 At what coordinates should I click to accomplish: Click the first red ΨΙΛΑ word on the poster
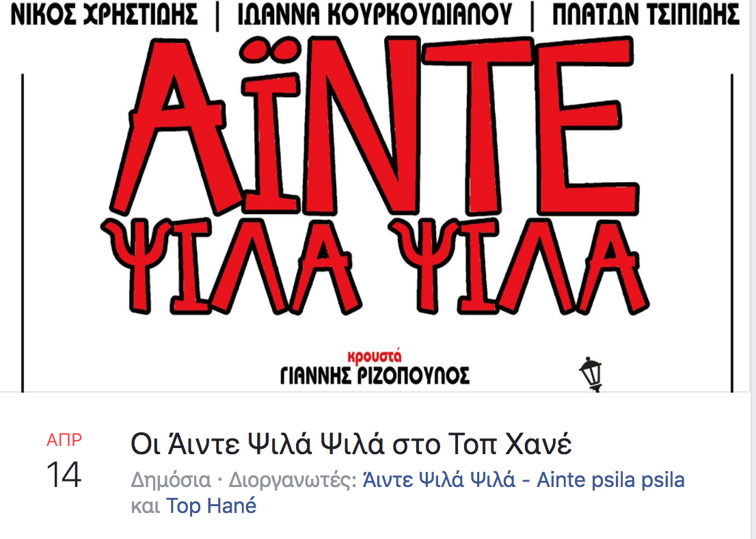click(x=232, y=266)
